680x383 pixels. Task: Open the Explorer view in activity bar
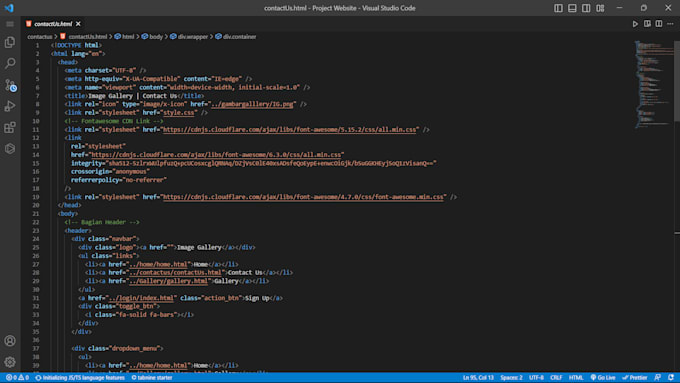(10, 42)
